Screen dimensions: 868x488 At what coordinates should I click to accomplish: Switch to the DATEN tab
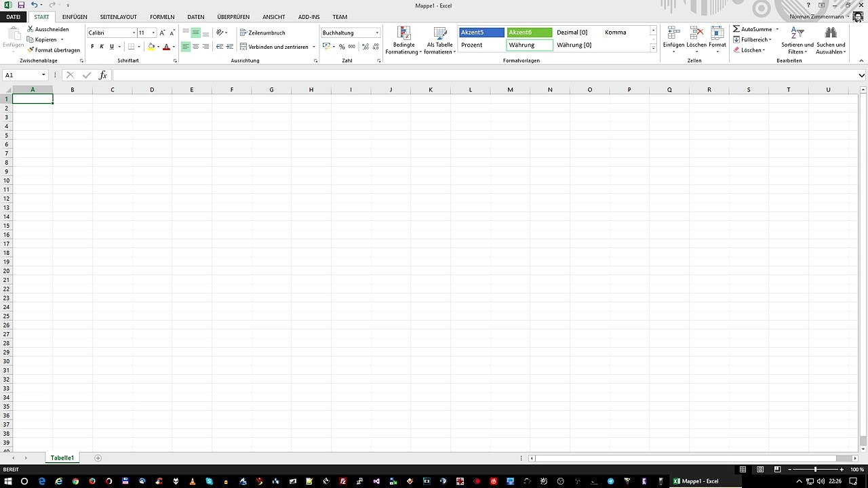(x=196, y=17)
